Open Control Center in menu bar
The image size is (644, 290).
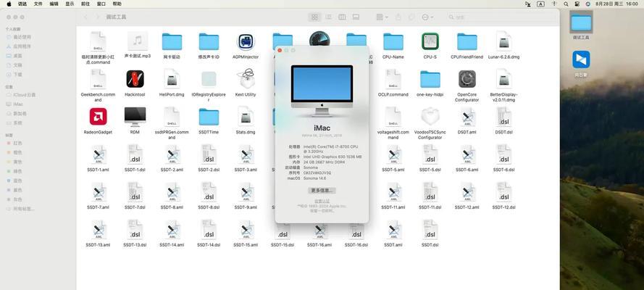click(x=577, y=4)
